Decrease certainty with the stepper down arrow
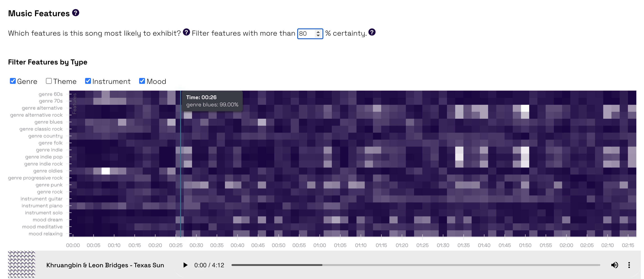Viewport: 644px width, 279px height. pyautogui.click(x=318, y=36)
